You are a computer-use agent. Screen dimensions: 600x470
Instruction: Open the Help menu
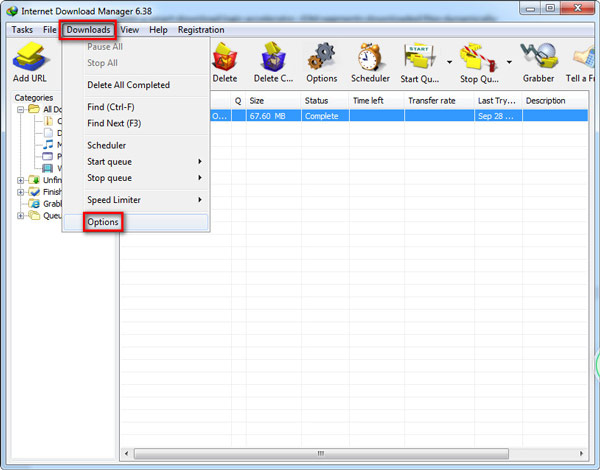point(158,29)
